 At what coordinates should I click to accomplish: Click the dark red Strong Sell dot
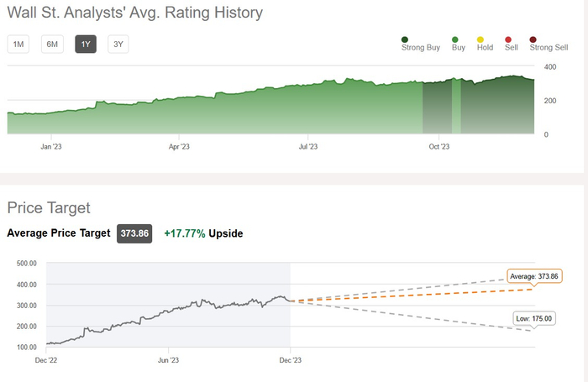[533, 39]
